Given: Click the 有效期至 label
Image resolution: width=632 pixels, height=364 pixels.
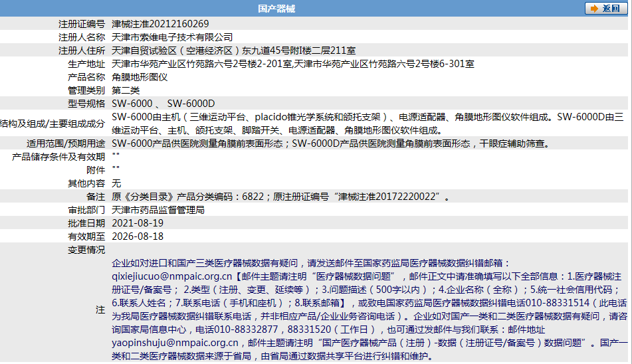Looking at the screenshot, I should [x=86, y=236].
